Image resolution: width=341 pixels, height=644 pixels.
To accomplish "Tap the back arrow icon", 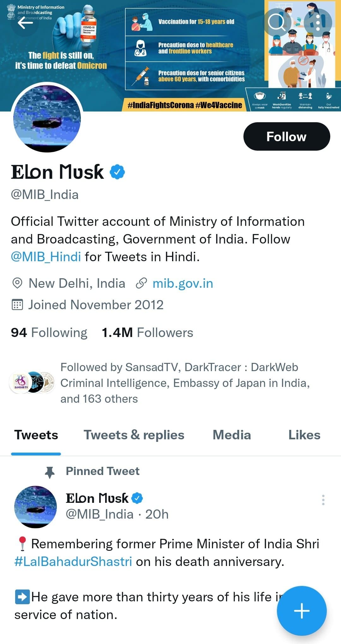I will point(25,22).
